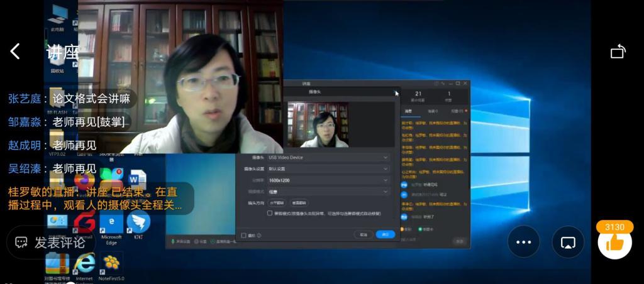Open the resolution dropdown showing 1600x1200
Viewport: 644px width, 284px height.
click(x=328, y=180)
